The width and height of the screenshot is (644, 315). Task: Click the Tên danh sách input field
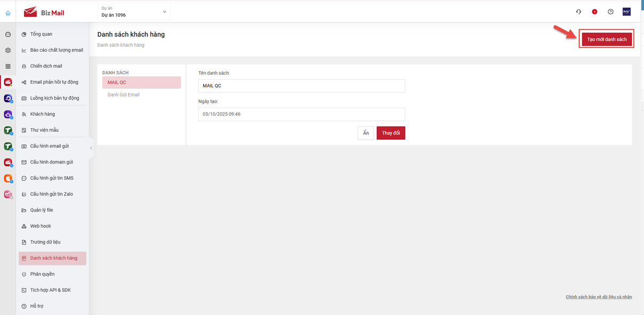tap(301, 85)
